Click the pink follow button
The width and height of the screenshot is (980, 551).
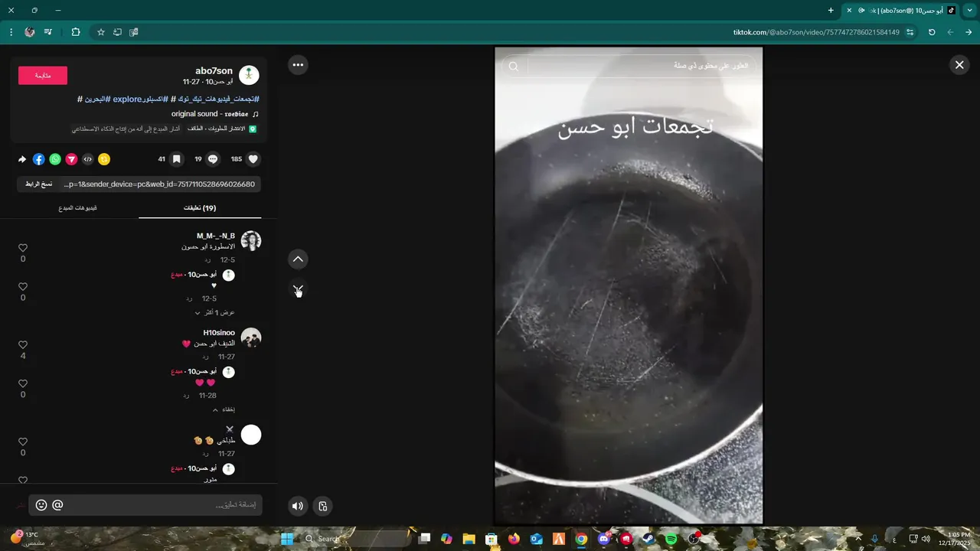(x=43, y=75)
